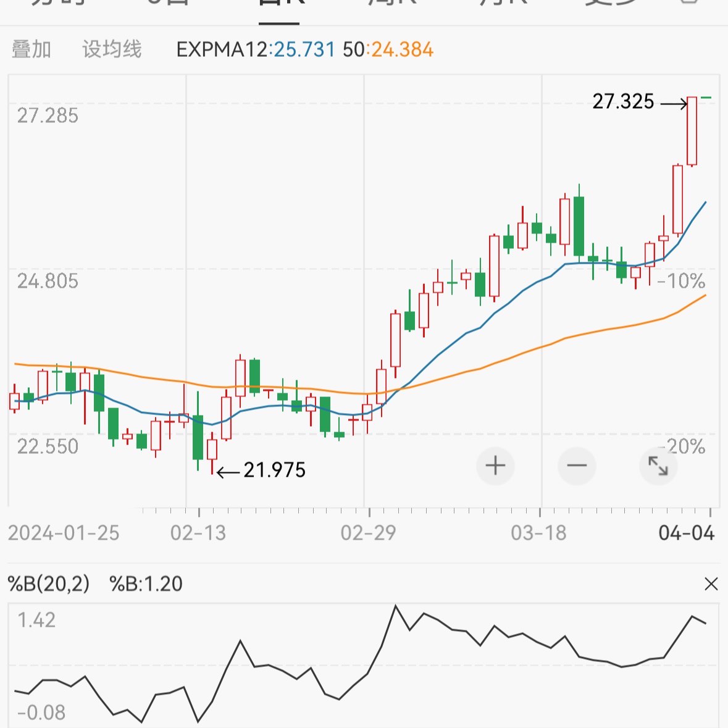This screenshot has width=728, height=728.
Task: Click the 2024-01-25 date label
Action: [65, 532]
